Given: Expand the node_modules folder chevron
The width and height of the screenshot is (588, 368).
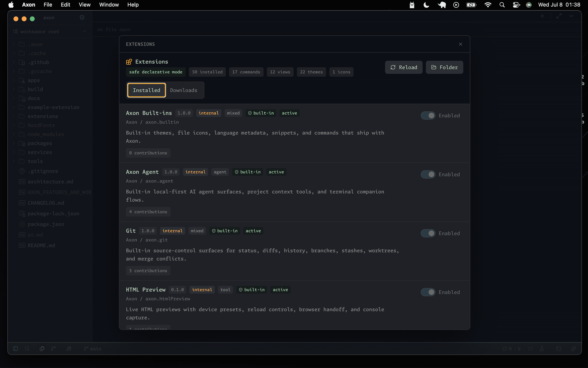Looking at the screenshot, I should pos(14,134).
